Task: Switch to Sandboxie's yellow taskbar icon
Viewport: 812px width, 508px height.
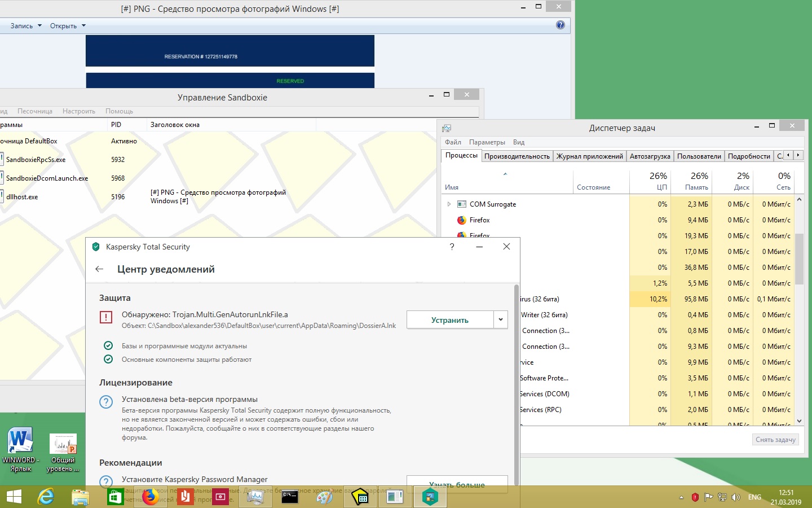Action: pos(360,497)
